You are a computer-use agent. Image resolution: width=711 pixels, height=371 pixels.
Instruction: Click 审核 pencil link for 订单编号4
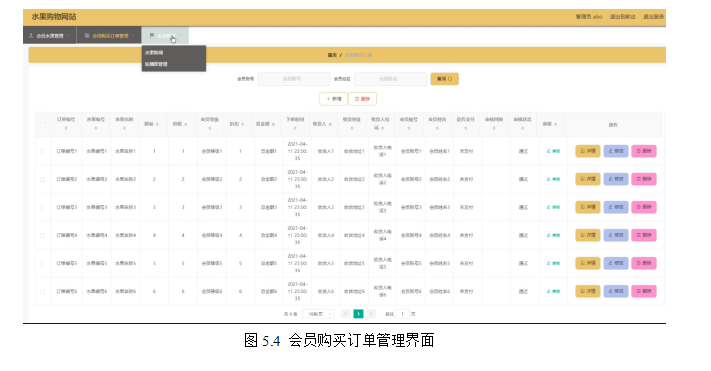tap(553, 235)
